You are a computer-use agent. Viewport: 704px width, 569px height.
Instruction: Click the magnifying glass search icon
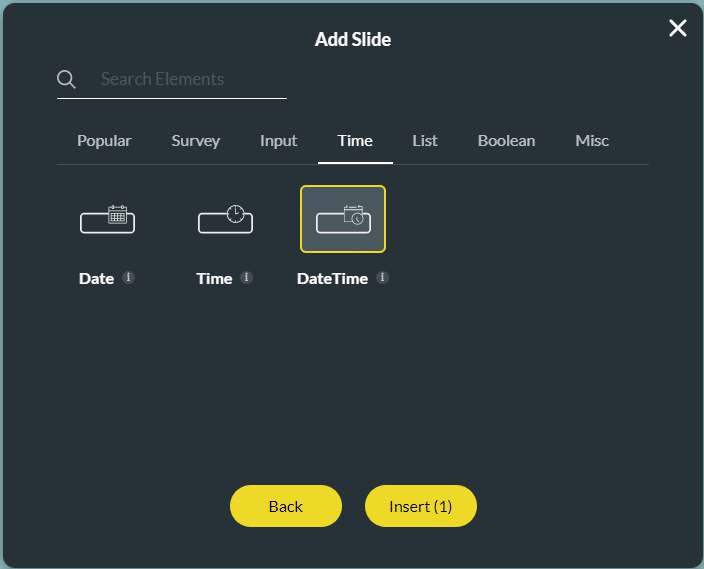coord(66,80)
